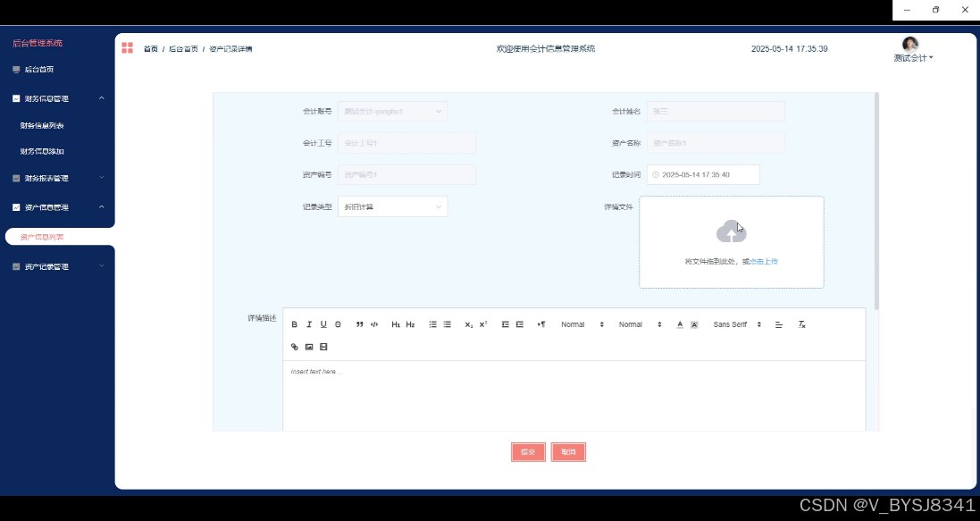Increase indent in the editor
The width and height of the screenshot is (980, 521).
(x=519, y=324)
